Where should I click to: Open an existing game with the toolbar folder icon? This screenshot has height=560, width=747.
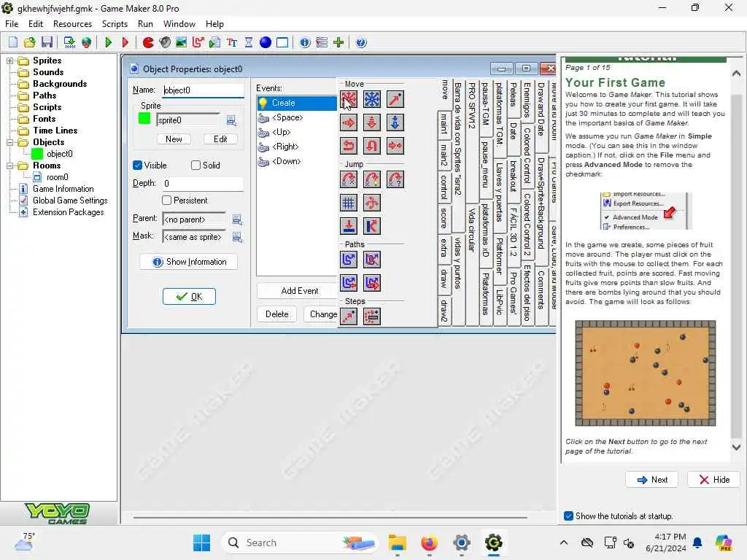pos(29,42)
